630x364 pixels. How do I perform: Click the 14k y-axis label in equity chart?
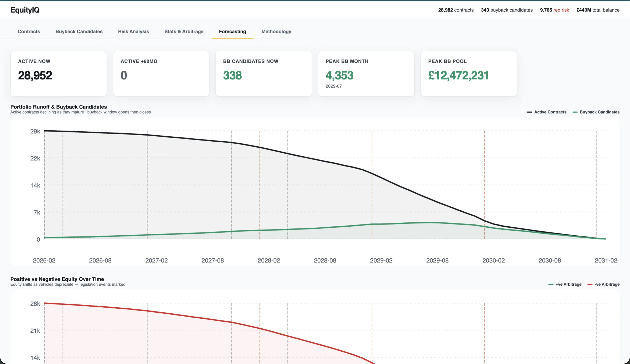click(x=35, y=358)
